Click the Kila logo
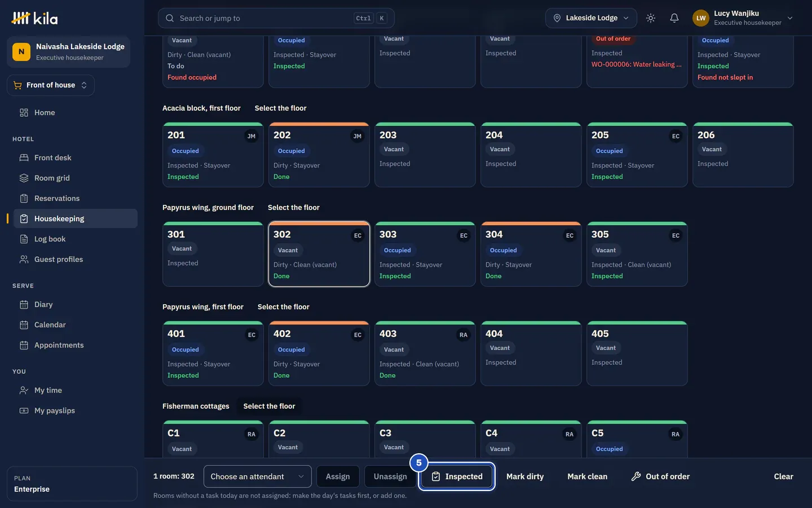The height and width of the screenshot is (508, 812). point(34,18)
